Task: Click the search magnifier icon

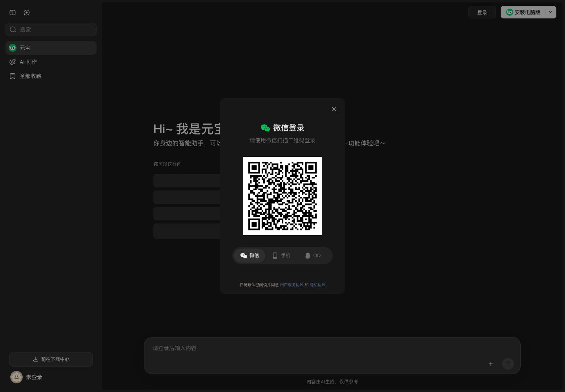Action: (x=13, y=29)
